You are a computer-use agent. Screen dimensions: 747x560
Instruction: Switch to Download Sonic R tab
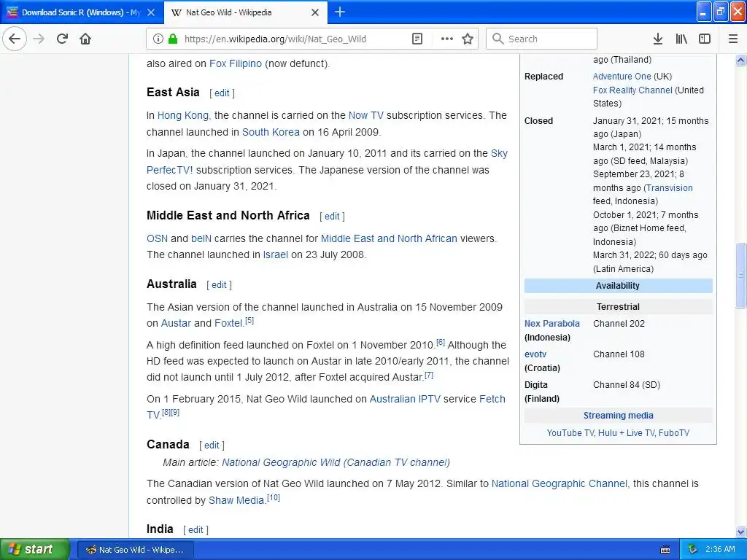[x=81, y=12]
